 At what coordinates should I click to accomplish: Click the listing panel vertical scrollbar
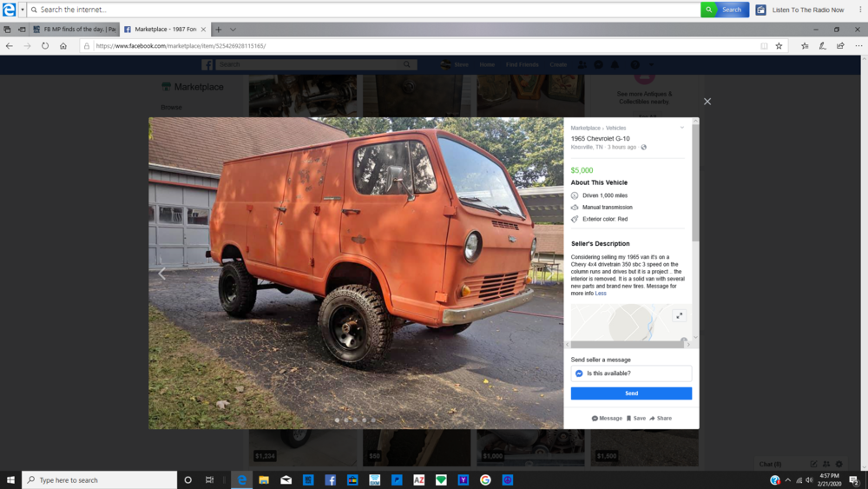pyautogui.click(x=695, y=182)
